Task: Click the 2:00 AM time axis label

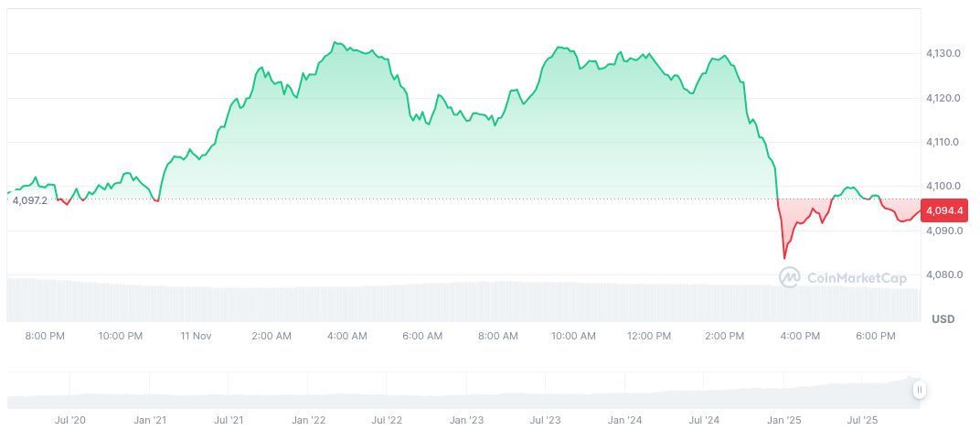Action: [x=272, y=336]
